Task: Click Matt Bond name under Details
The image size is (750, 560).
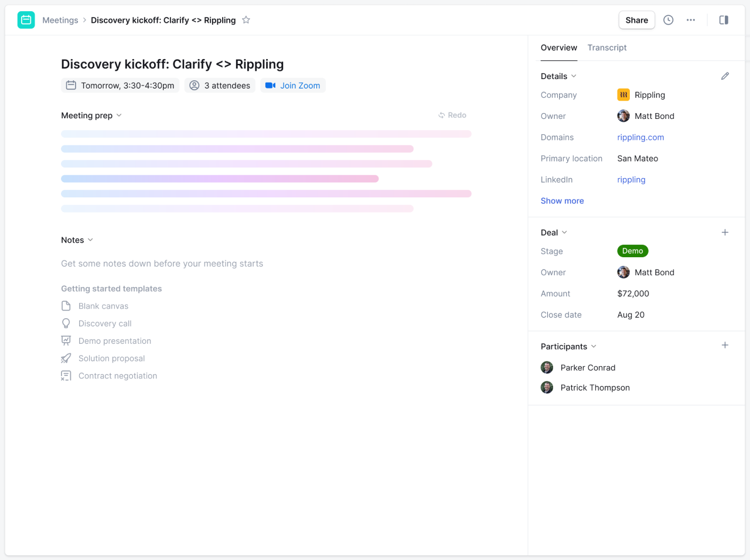Action: (x=654, y=116)
